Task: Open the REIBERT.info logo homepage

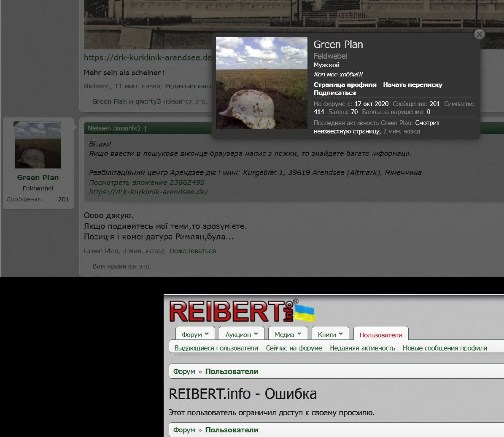Action: pyautogui.click(x=232, y=311)
